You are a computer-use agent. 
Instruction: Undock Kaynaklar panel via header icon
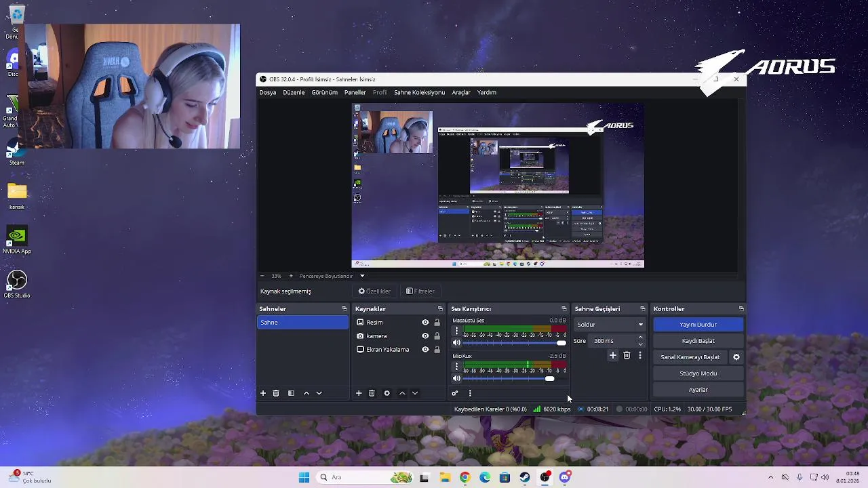point(440,309)
